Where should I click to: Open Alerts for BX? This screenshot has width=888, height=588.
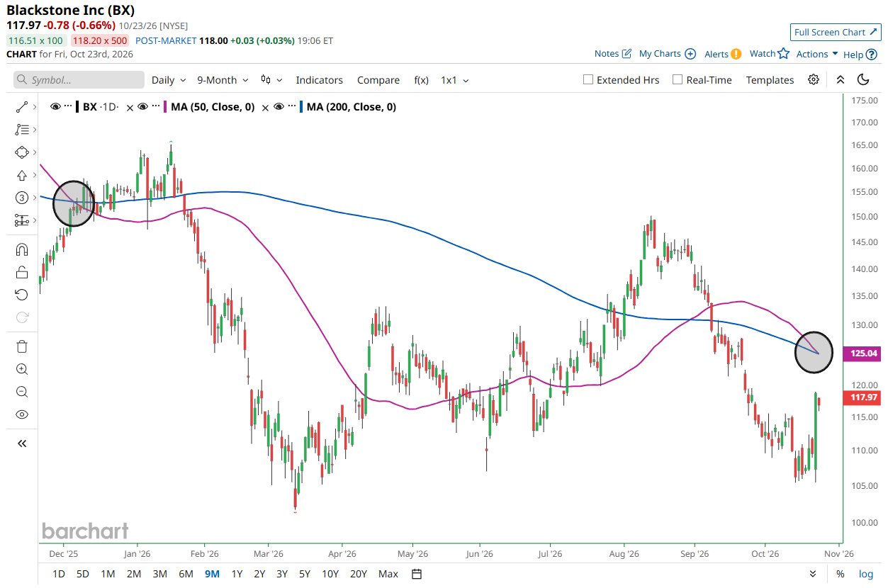[723, 54]
